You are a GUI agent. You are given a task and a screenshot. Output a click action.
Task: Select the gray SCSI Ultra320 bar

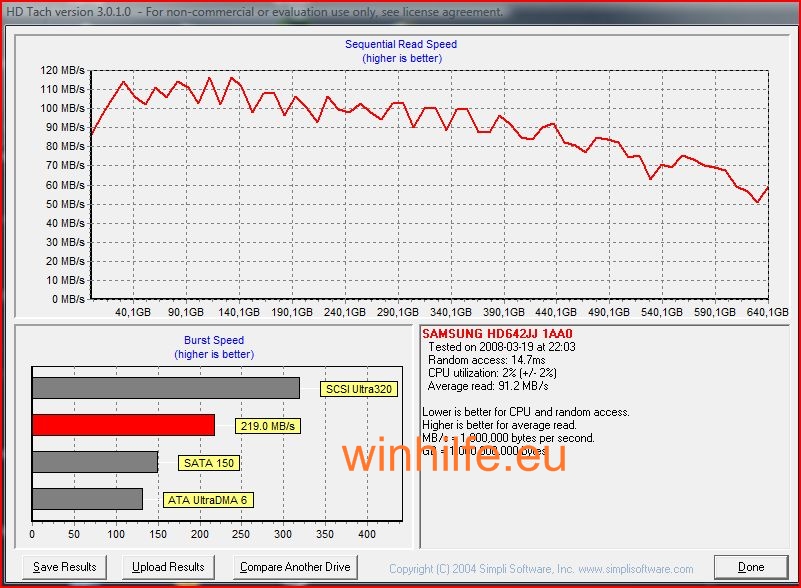click(165, 388)
